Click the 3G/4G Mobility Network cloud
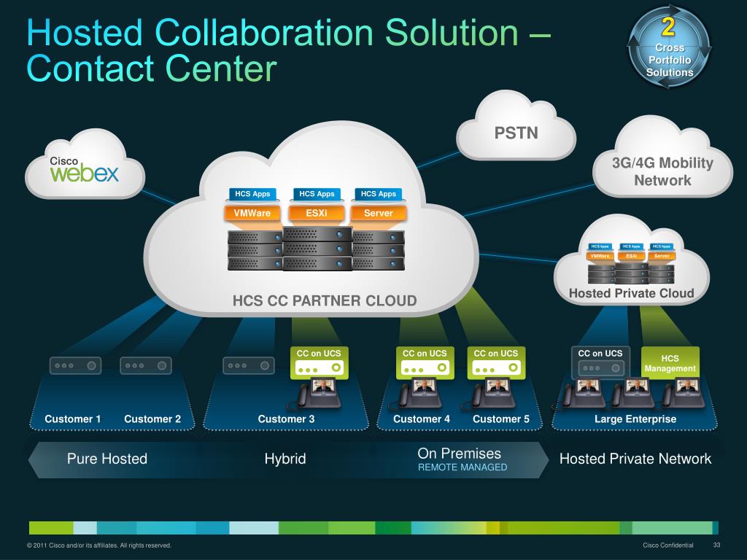 tap(662, 157)
